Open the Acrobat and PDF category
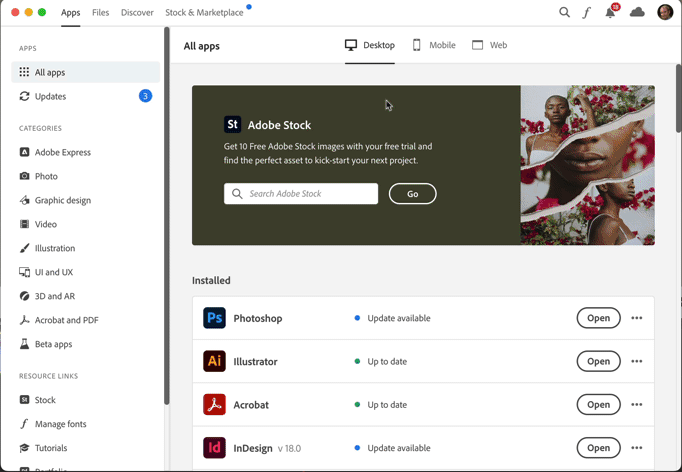This screenshot has width=682, height=472. 59,320
